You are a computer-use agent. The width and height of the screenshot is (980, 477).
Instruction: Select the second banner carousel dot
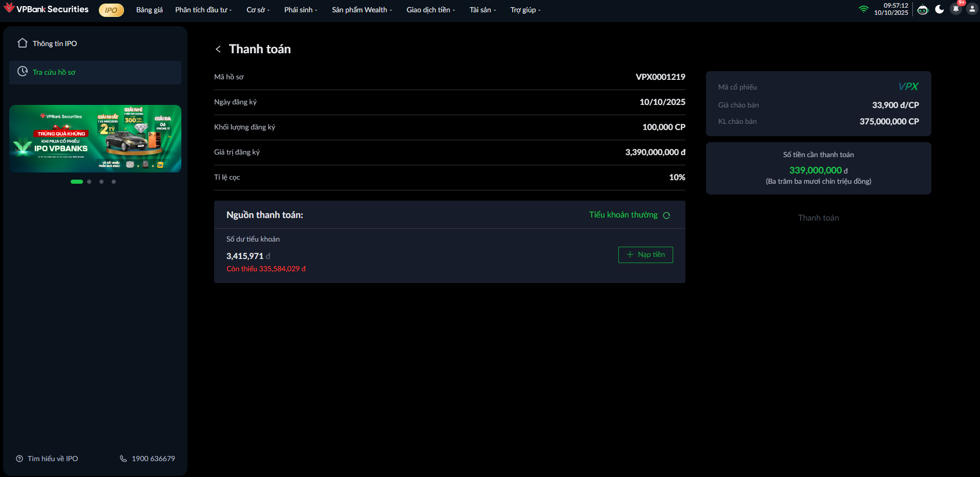point(89,182)
